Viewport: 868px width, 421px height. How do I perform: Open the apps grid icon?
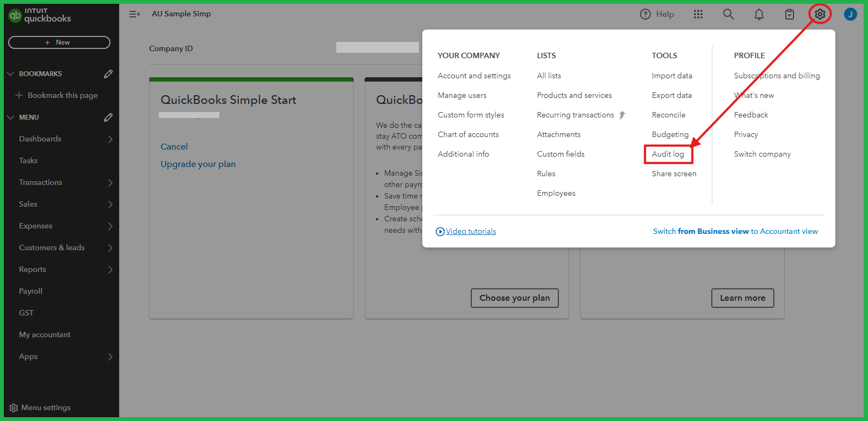click(x=698, y=14)
